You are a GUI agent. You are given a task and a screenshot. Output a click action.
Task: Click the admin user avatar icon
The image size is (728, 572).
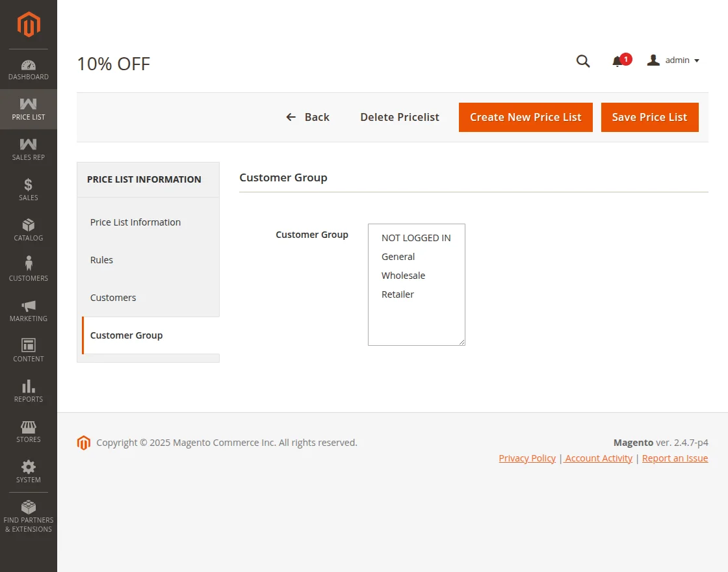653,60
